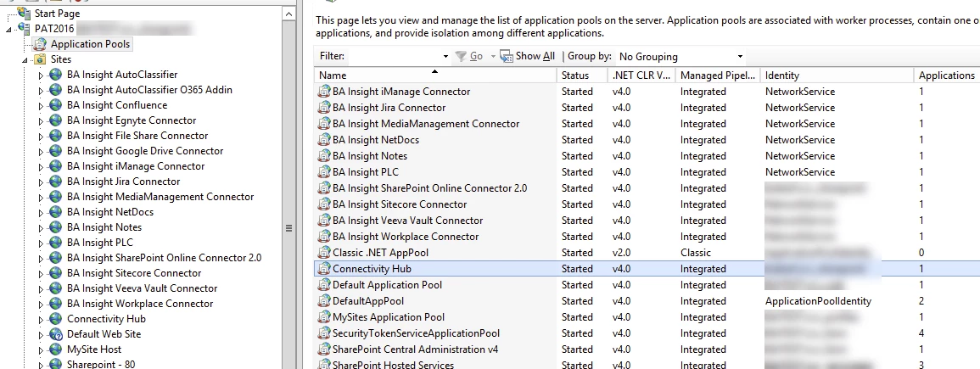Click pool icon of SecurityTokenServiceApplicationPool
This screenshot has width=980, height=369.
click(324, 333)
